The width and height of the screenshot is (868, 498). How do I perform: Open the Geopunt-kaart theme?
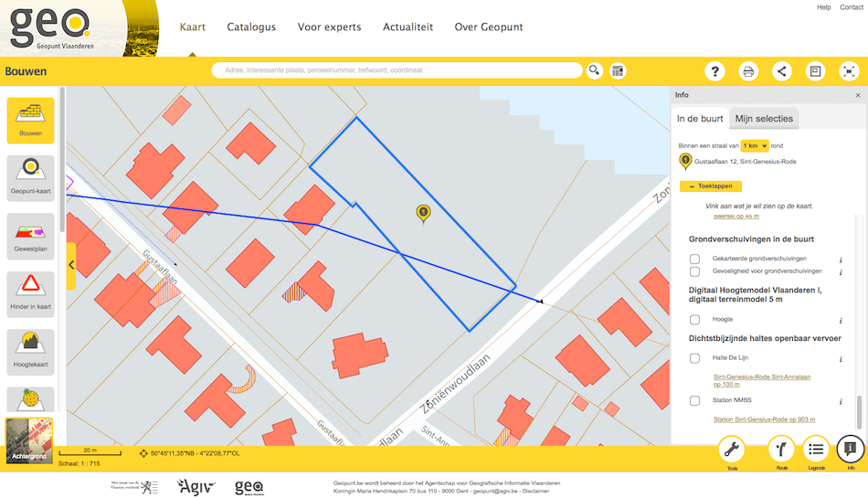click(x=30, y=178)
